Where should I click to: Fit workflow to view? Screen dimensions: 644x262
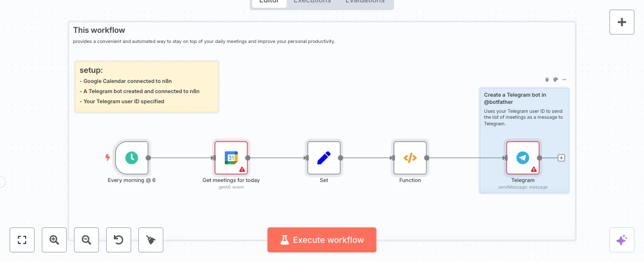coord(22,240)
